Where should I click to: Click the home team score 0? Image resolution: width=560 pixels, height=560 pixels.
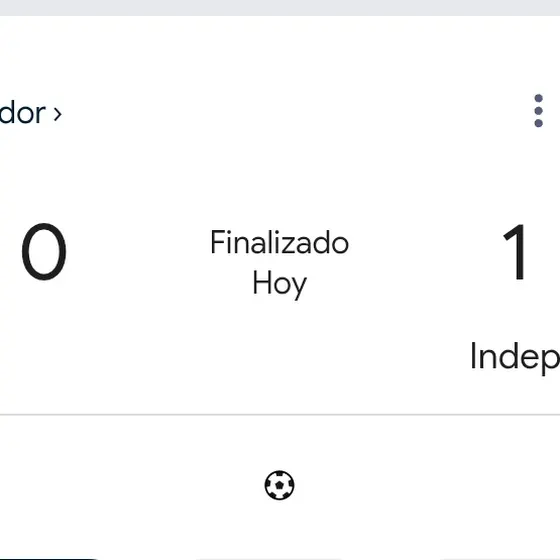coord(44,252)
